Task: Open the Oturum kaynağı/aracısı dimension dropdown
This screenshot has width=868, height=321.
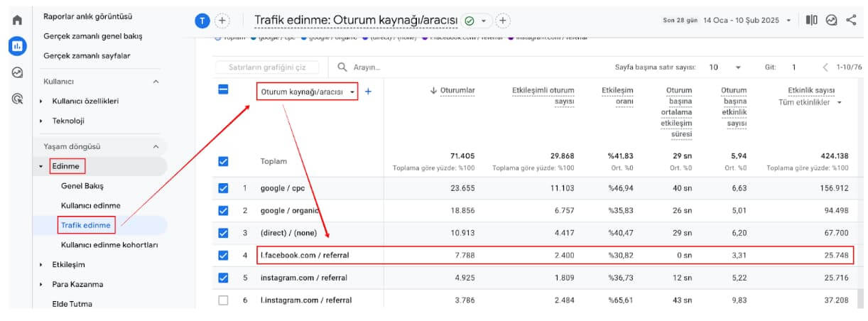Action: (x=307, y=92)
